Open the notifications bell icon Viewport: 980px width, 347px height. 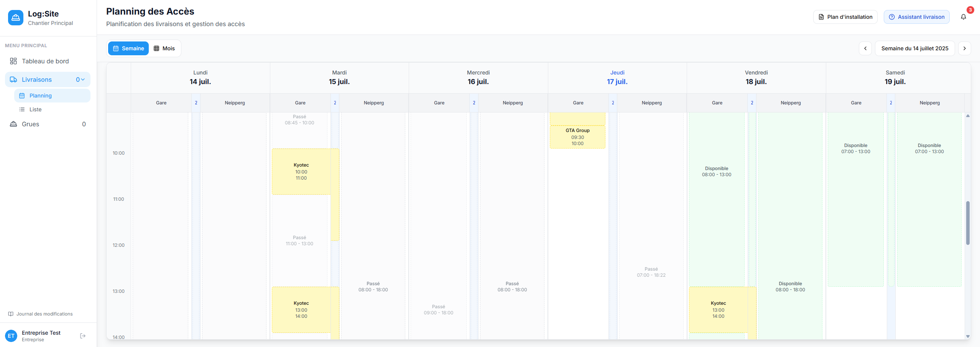pyautogui.click(x=963, y=17)
